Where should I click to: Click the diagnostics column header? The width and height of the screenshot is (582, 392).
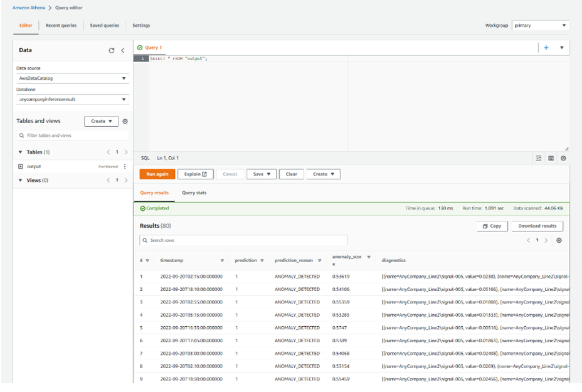pyautogui.click(x=393, y=260)
